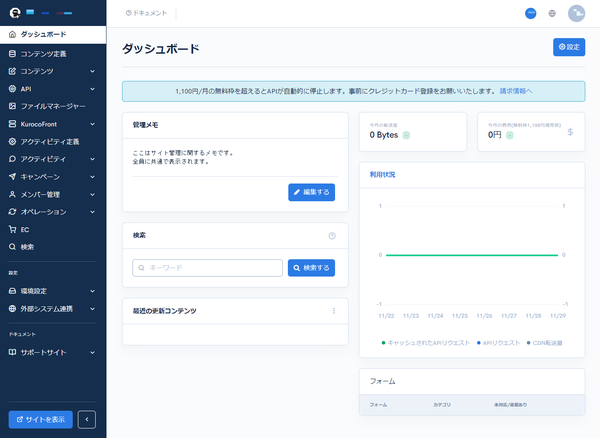Expand the メンバー管理 menu chevron
Image resolution: width=600 pixels, height=438 pixels.
93,194
